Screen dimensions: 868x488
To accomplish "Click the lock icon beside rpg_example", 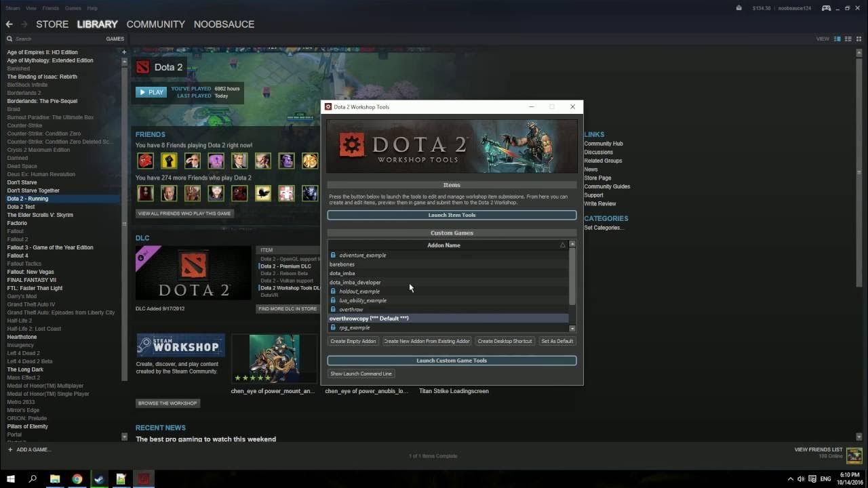I will [x=333, y=327].
